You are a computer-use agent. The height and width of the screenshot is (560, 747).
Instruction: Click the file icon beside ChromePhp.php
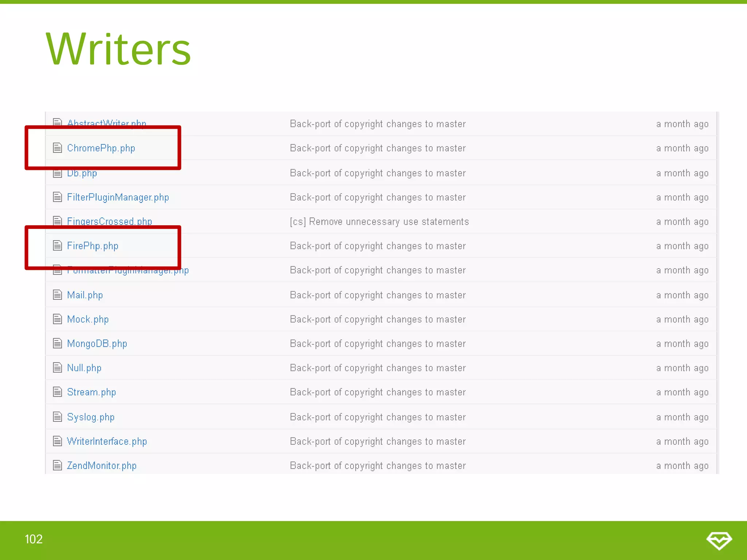point(57,148)
